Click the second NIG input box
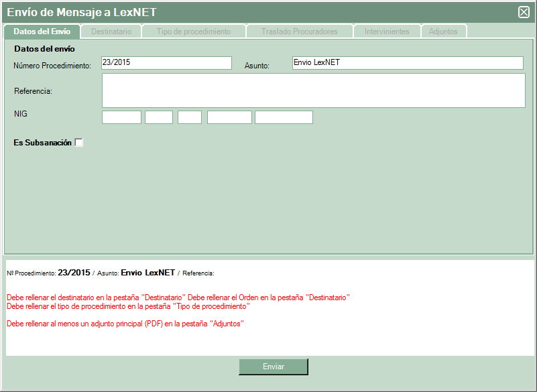 pos(159,117)
